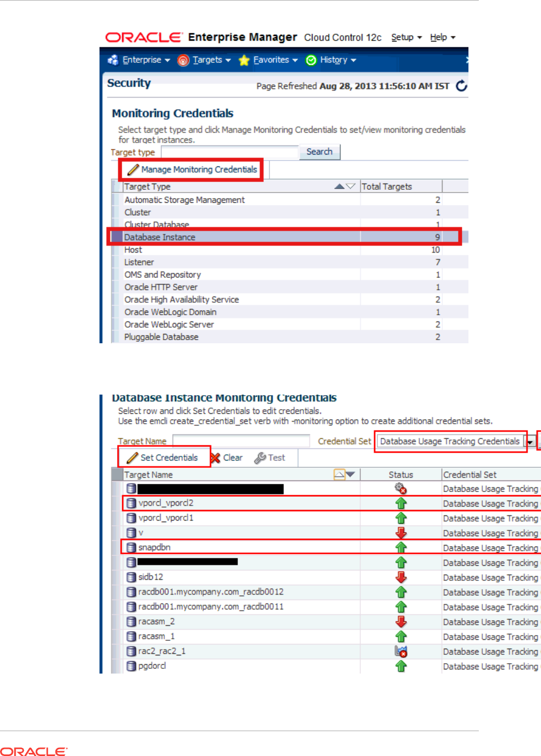Screen dimensions: 541x756
Task: Select the vporcl_vporcl2 target row
Action: tap(326, 503)
